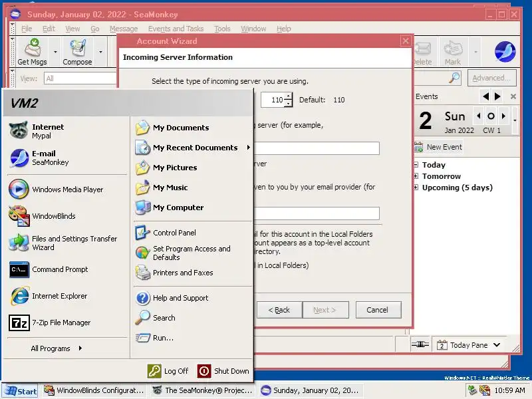Decrease port number with down spinner
Image resolution: width=532 pixels, height=399 pixels.
[289, 103]
